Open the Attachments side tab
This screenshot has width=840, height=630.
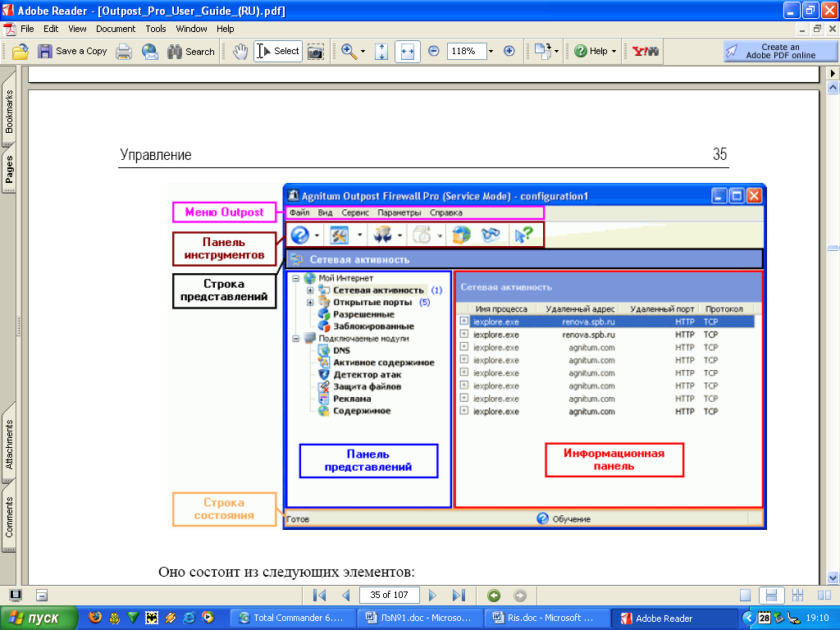pyautogui.click(x=9, y=444)
